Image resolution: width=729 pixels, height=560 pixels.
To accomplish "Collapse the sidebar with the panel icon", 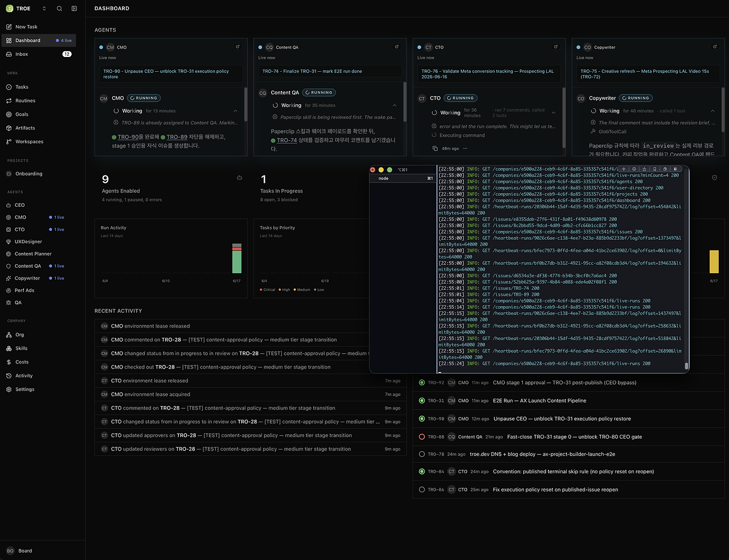I will [74, 9].
